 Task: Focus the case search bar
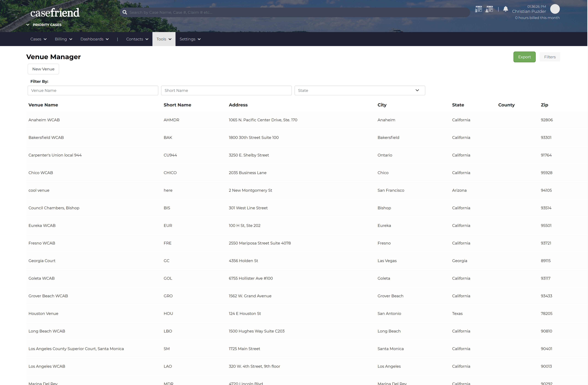tap(295, 12)
